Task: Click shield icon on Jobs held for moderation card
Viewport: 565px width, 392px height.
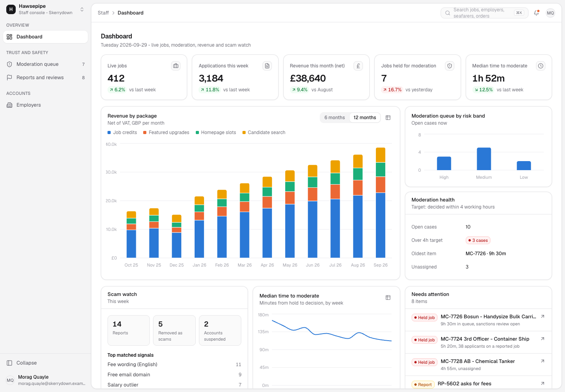Action: point(450,66)
